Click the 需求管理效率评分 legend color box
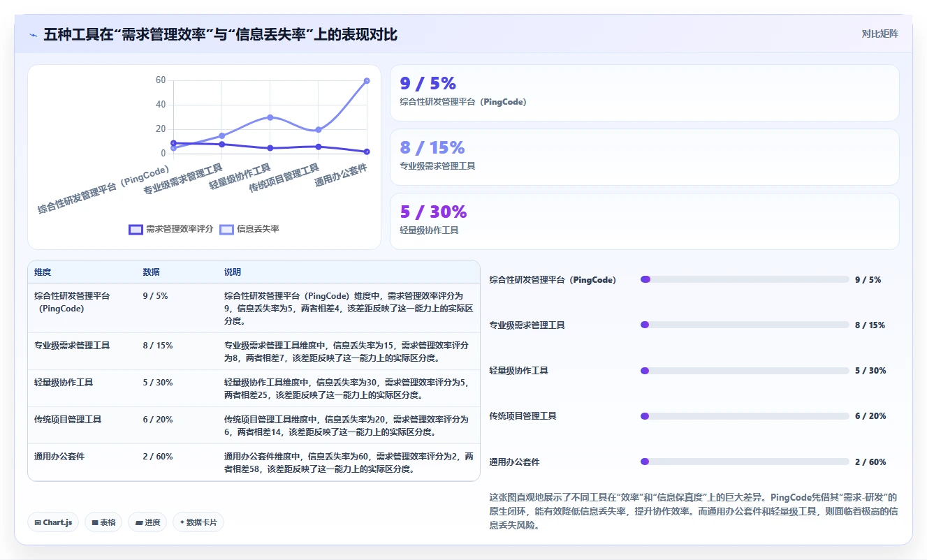Viewport: 927px width, 560px height. [136, 229]
